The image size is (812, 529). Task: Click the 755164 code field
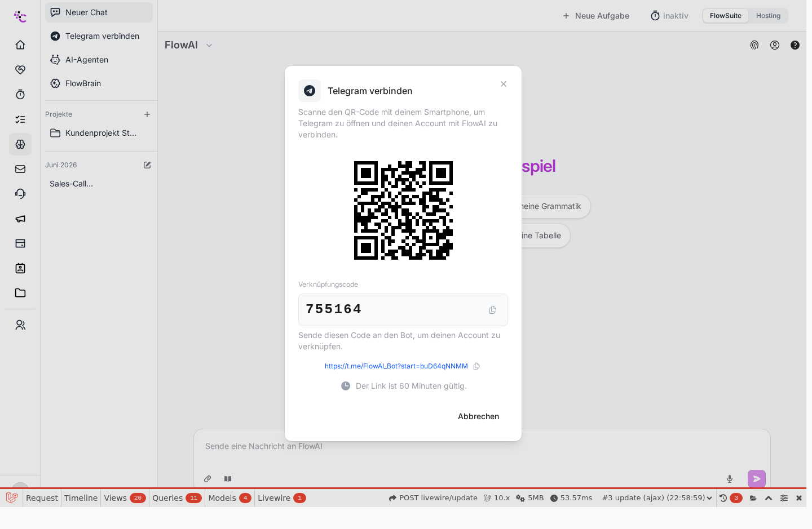403,310
